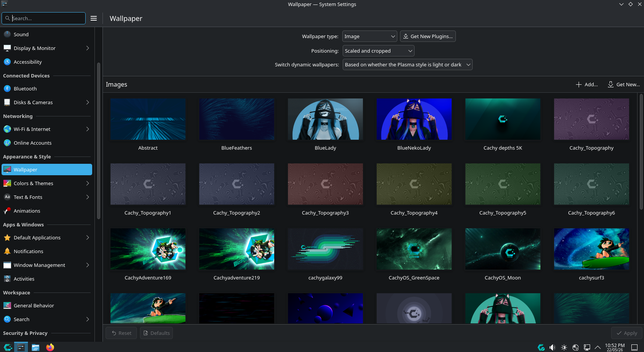
Task: Click in the settings Search field
Action: click(x=44, y=18)
